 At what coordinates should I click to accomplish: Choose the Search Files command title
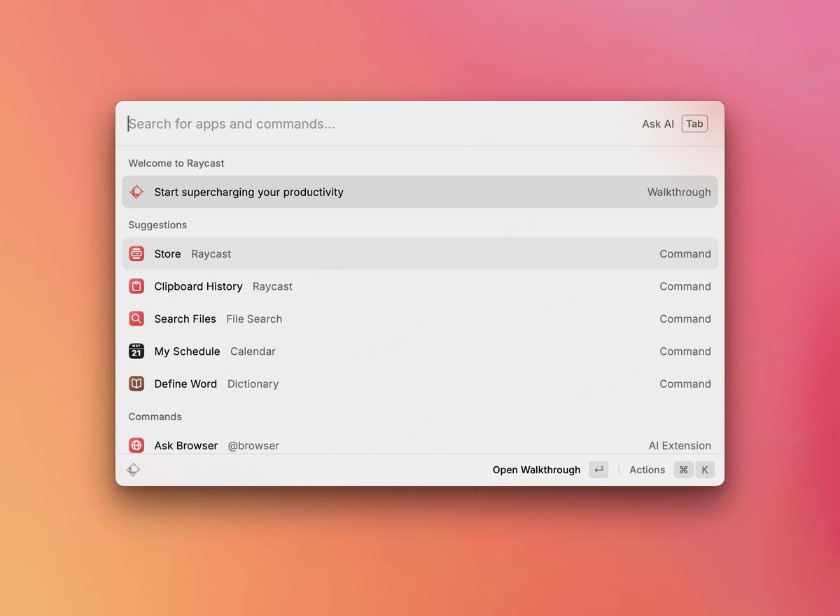coord(185,318)
